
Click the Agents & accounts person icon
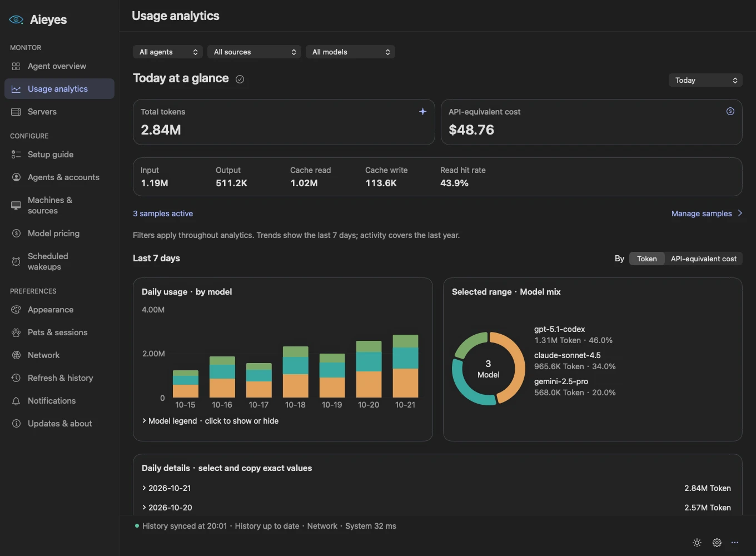[x=16, y=177]
